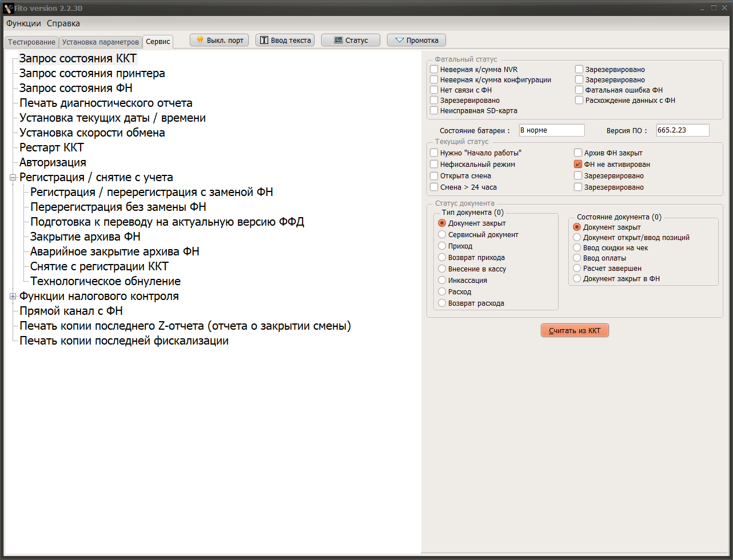
Task: Choose 'Перерегистрация без замены ФН'
Action: [118, 207]
